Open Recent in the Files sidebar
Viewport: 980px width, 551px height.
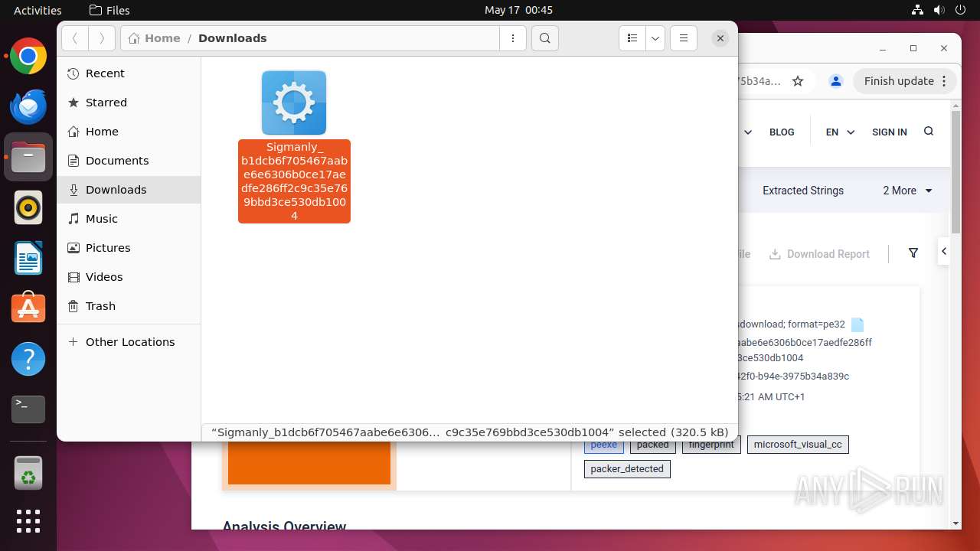pyautogui.click(x=129, y=73)
